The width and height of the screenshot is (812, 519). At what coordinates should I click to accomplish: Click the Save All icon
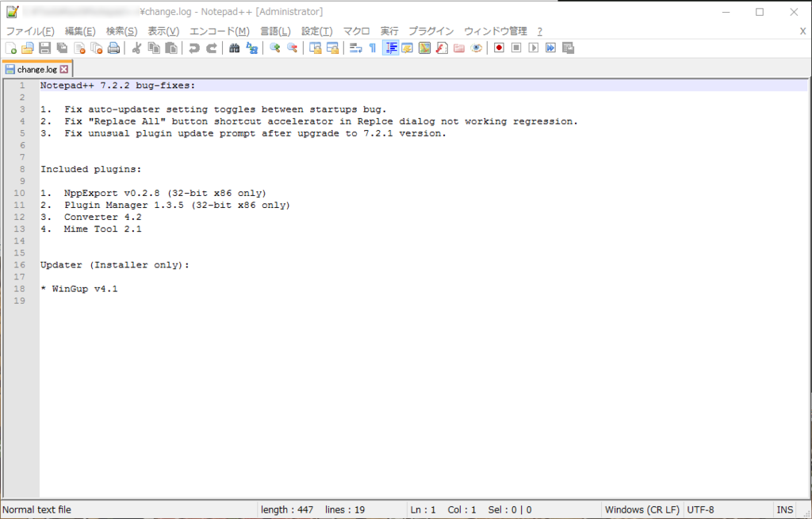point(62,48)
